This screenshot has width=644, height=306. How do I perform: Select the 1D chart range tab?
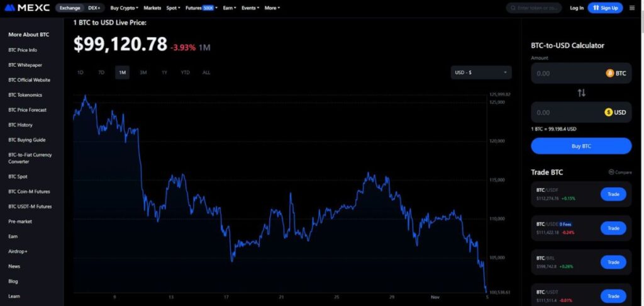pyautogui.click(x=80, y=72)
